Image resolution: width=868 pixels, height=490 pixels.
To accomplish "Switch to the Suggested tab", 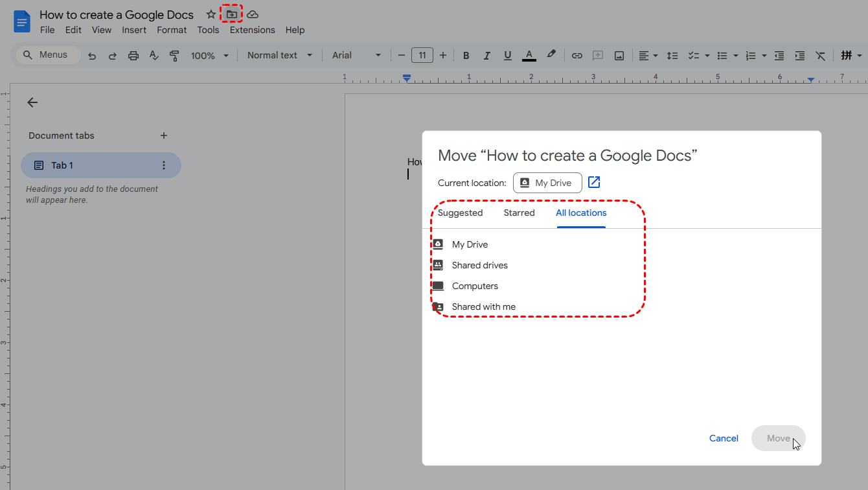I will tap(460, 213).
